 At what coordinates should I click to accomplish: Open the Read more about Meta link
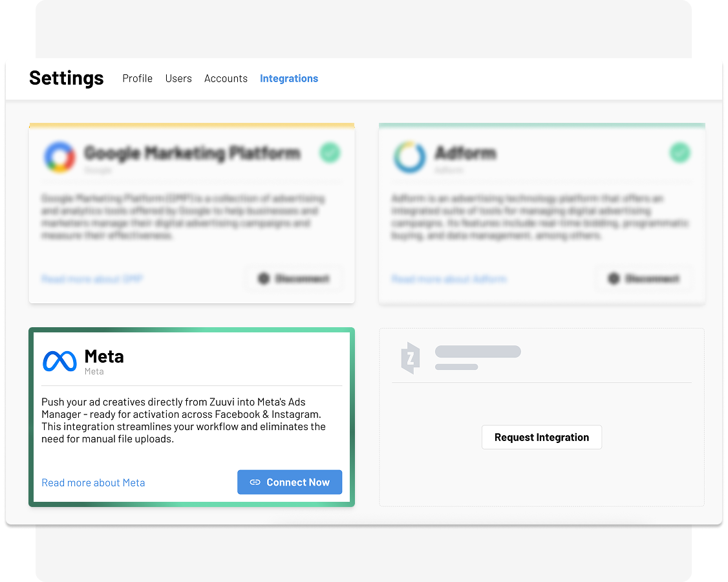coord(93,482)
